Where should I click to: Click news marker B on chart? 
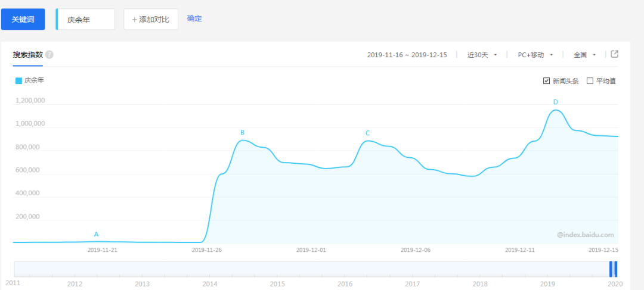pyautogui.click(x=242, y=133)
